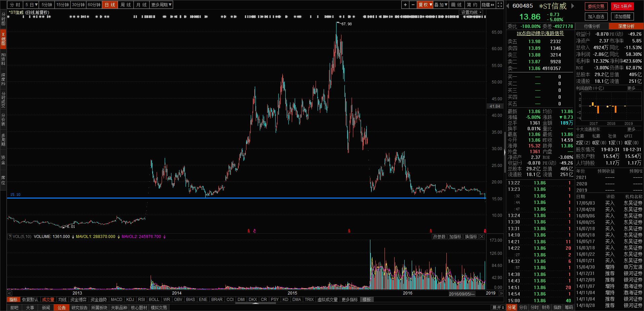Open the 更多周期 period dropdown
The width and height of the screenshot is (644, 311).
pos(161,5)
